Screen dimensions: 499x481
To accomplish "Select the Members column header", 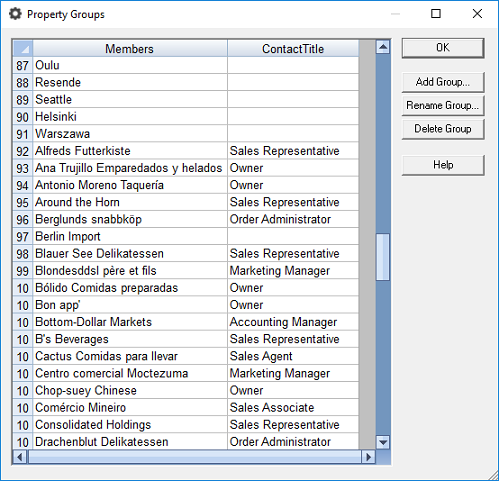I will coord(130,49).
